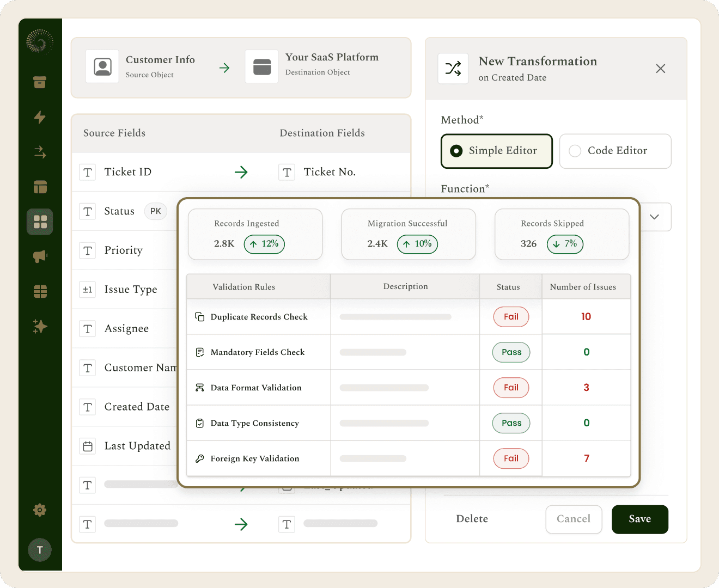The width and height of the screenshot is (719, 588).
Task: Click the Fail badge for Data Format Validation
Action: [511, 388]
